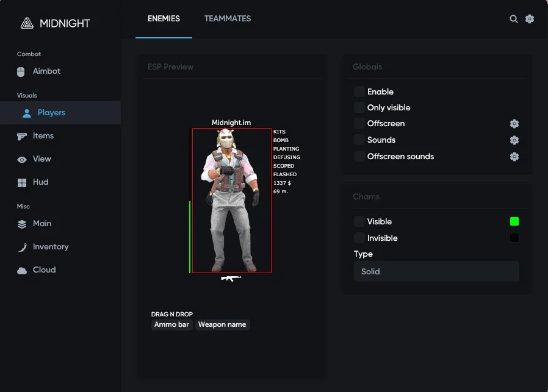Click the BOMB flag label
The height and width of the screenshot is (392, 548).
[x=281, y=140]
